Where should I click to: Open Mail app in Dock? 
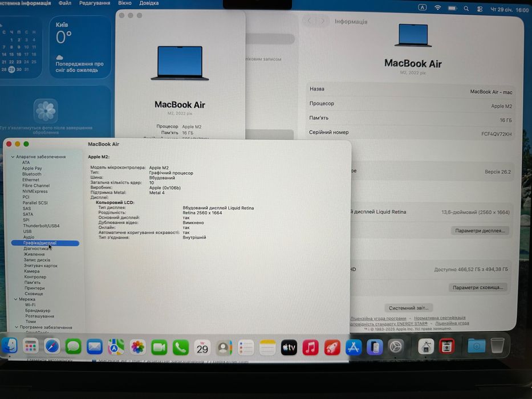point(95,347)
